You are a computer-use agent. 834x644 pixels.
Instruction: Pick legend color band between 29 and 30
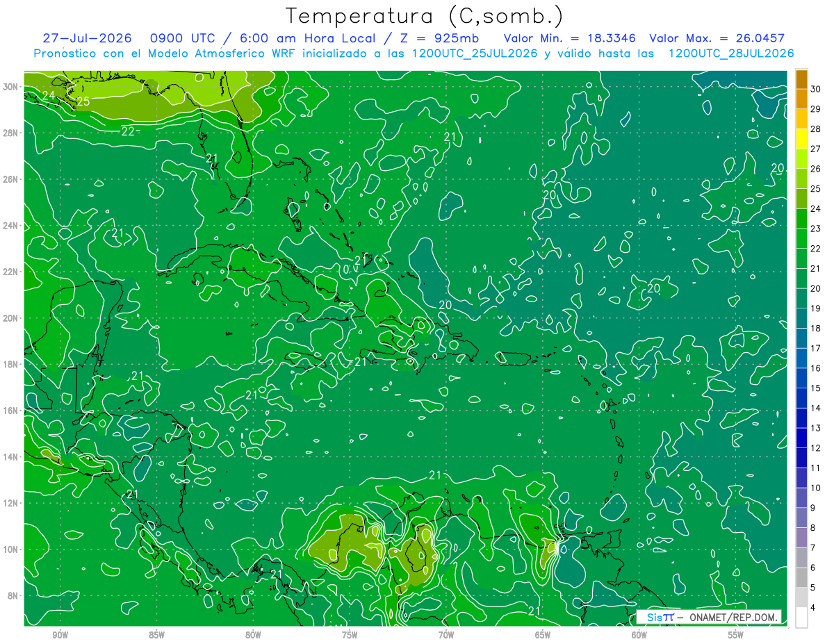801,99
